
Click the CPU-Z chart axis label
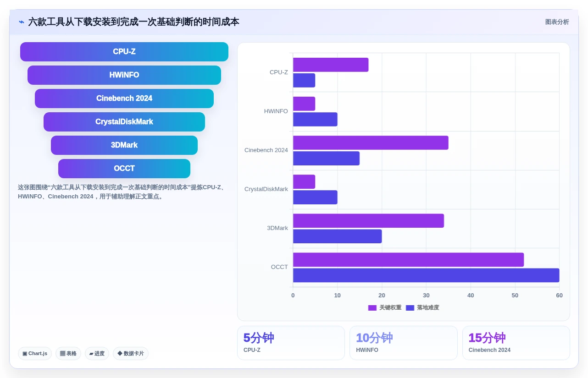(x=279, y=72)
